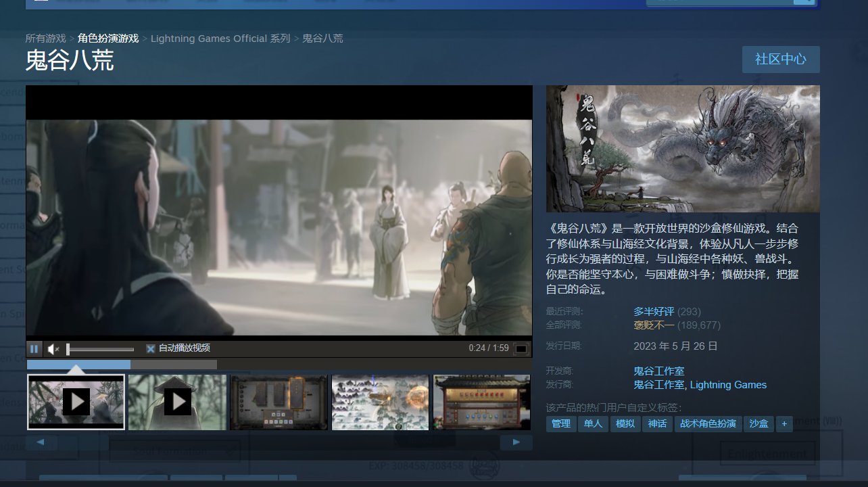
Task: Select the 战术角色扮演 tag
Action: click(708, 424)
